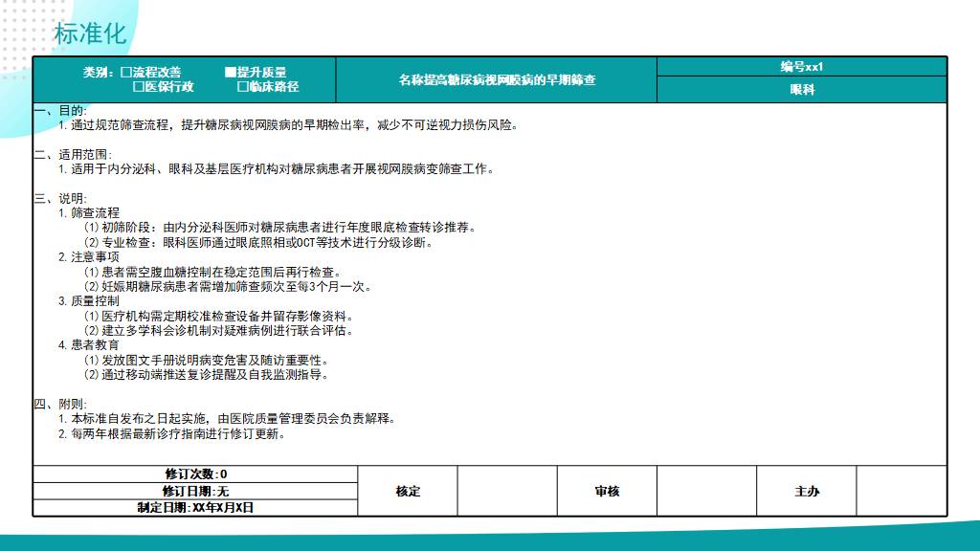Select the 审核 label cell

[x=607, y=492]
